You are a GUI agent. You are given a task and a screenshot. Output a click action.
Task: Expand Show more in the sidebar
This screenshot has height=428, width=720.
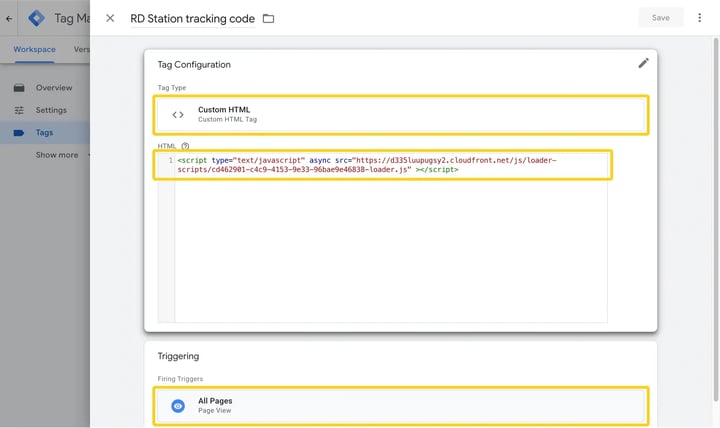(57, 155)
